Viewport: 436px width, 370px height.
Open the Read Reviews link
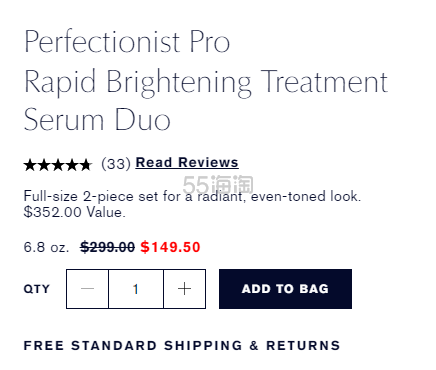tap(187, 163)
